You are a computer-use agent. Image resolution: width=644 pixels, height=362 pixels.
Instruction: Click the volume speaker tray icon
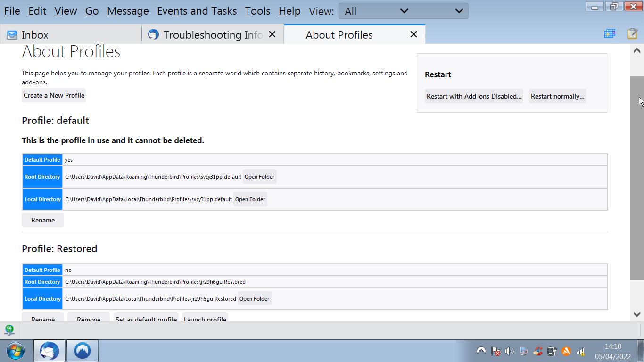point(509,351)
